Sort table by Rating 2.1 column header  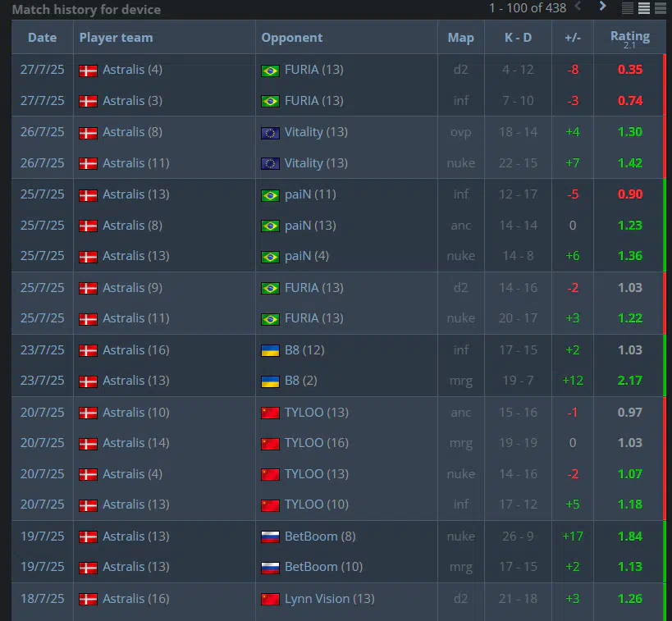[x=629, y=39]
